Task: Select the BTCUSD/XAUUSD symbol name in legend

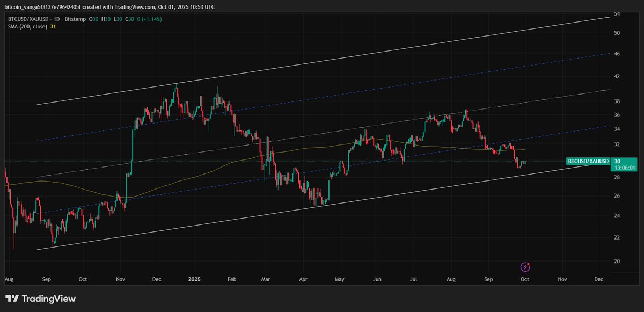Action: click(x=28, y=19)
